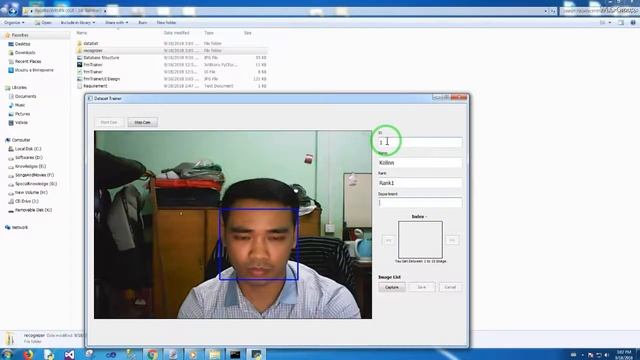Open the media player taskbar icon
The image size is (640, 360).
[x=193, y=355]
